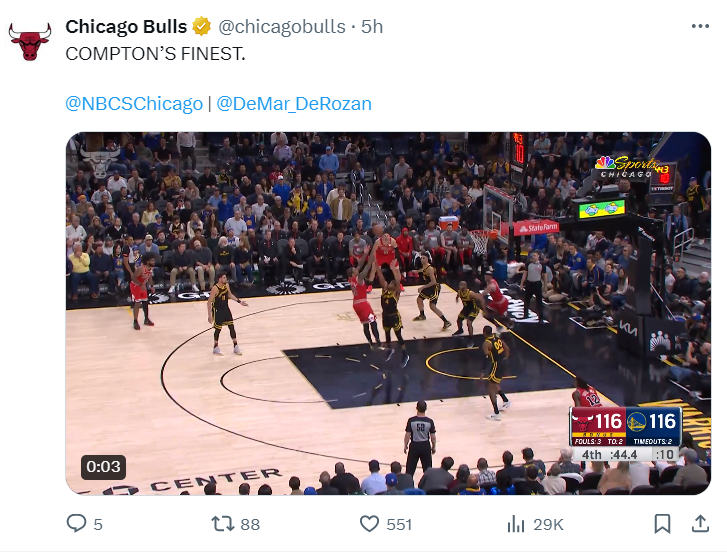Click the share upload icon
Screen dimensions: 727x554
[x=700, y=523]
